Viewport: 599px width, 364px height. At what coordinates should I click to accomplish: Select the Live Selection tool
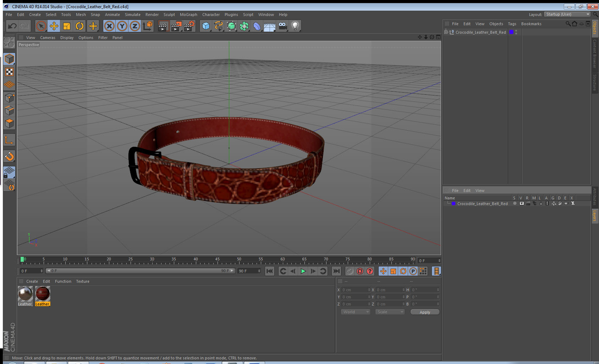pyautogui.click(x=41, y=26)
